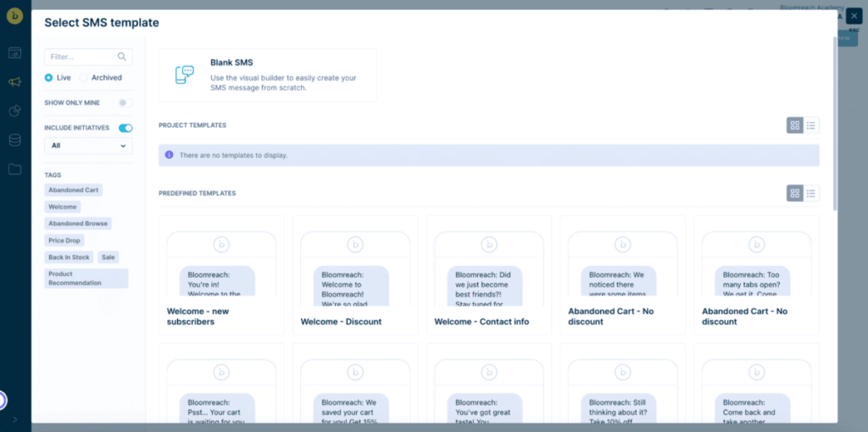The width and height of the screenshot is (868, 432).
Task: Switch Predefined Templates to grid view
Action: pos(795,193)
